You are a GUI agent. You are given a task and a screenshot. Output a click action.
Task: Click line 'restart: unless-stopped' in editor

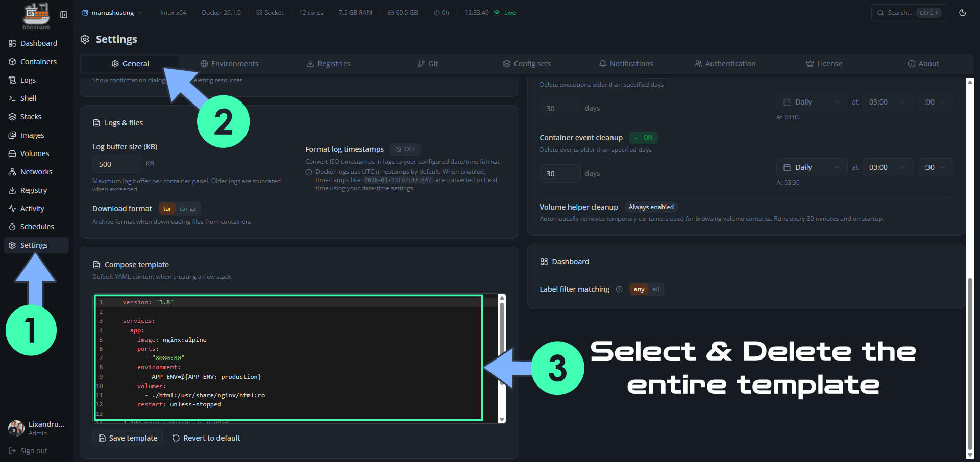click(x=179, y=404)
